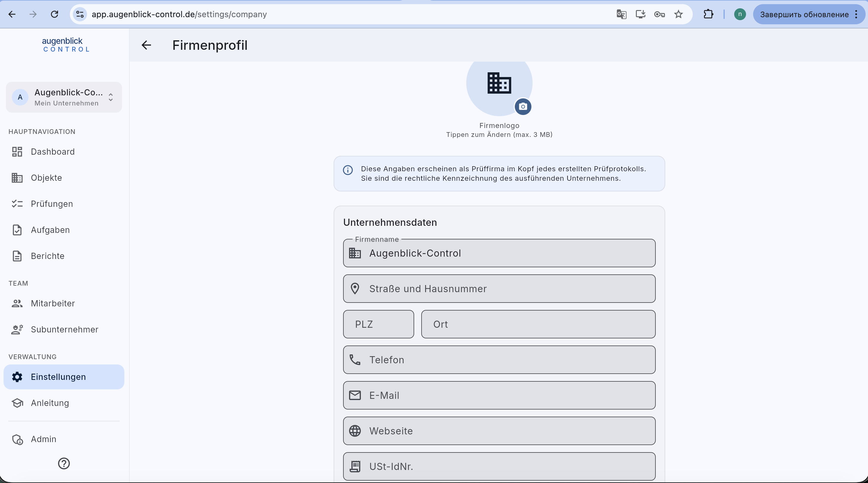Go back using the Firmenprofil arrow
This screenshot has width=868, height=483.
coord(146,45)
